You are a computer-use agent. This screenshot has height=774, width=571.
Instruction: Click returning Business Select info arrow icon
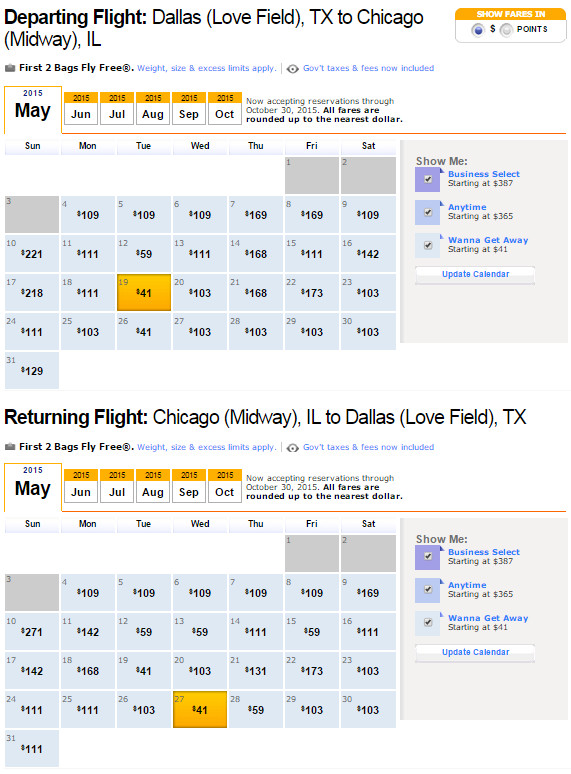pos(442,549)
